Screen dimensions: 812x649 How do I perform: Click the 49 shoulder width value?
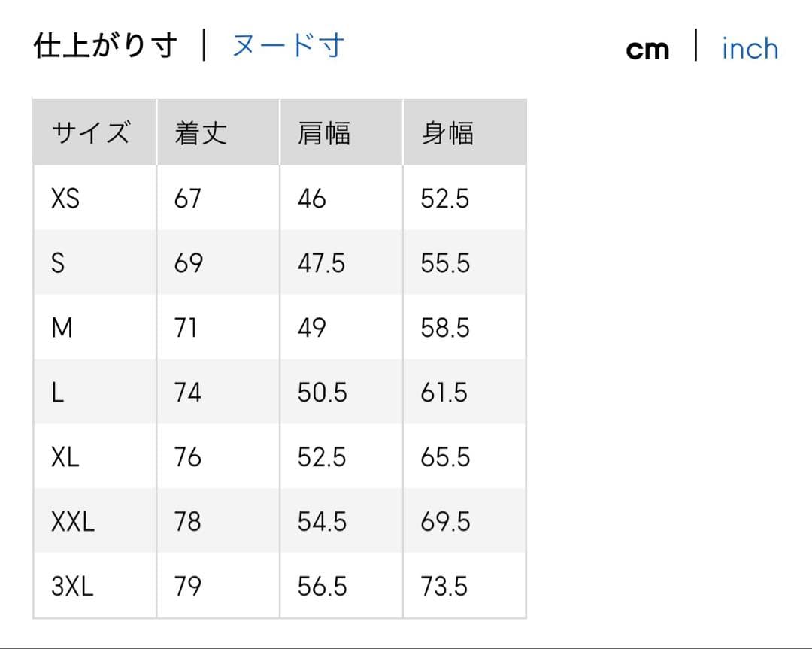coord(312,328)
